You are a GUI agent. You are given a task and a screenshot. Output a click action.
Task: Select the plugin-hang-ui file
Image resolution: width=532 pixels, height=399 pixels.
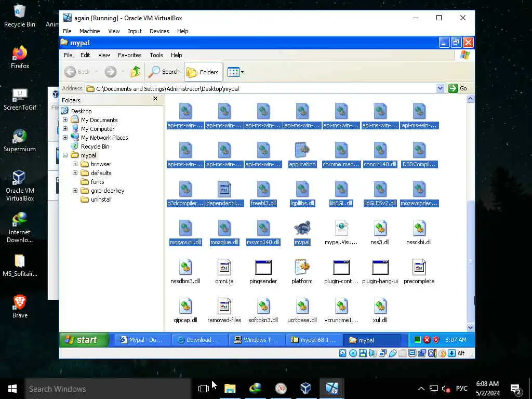click(x=380, y=272)
